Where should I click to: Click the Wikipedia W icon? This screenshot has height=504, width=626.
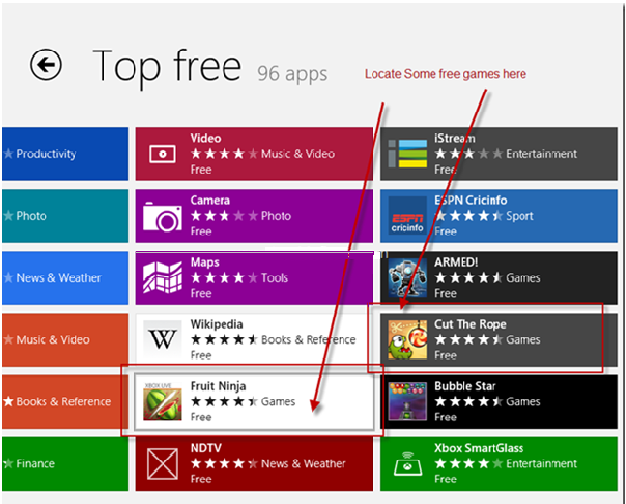pos(162,340)
